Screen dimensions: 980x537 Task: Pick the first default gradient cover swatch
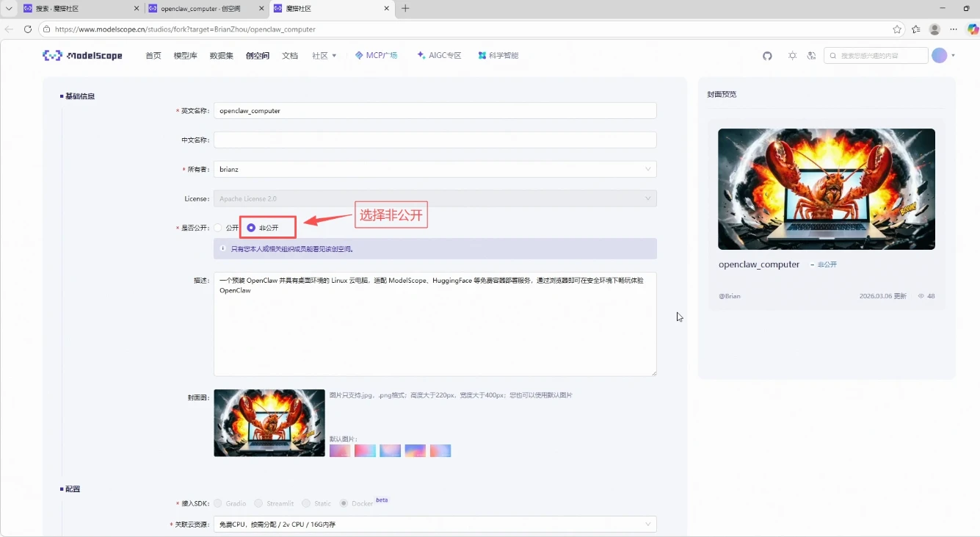[x=340, y=450]
